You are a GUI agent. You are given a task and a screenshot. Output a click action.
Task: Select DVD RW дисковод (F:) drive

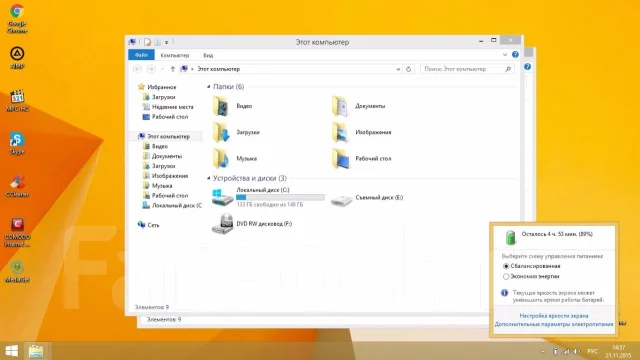(252, 224)
